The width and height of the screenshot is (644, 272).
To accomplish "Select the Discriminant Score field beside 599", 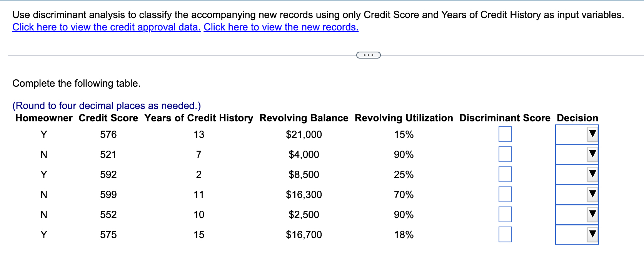I will tap(504, 195).
